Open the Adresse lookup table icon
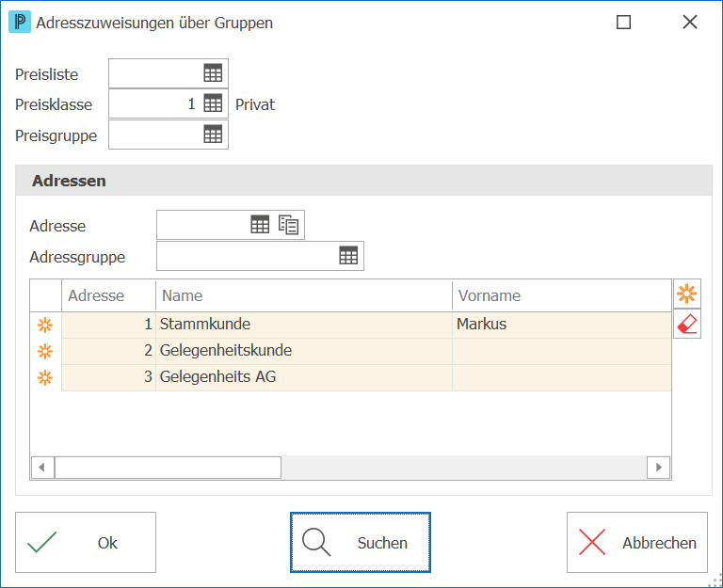The image size is (723, 588). point(260,225)
